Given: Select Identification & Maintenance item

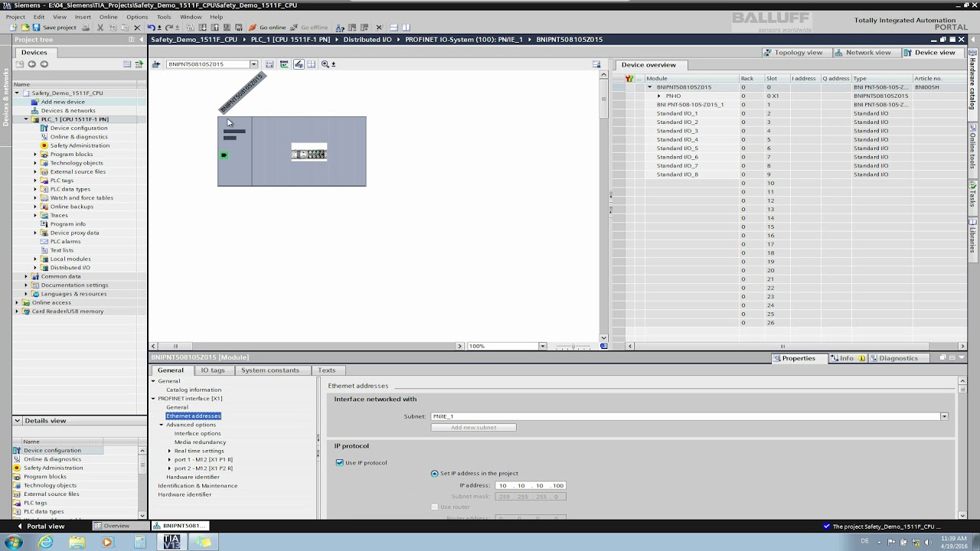Looking at the screenshot, I should [x=198, y=485].
